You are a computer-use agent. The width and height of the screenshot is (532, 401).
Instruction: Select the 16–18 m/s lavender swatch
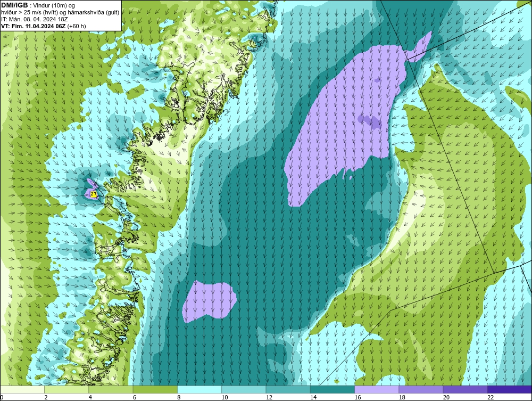tap(377, 389)
